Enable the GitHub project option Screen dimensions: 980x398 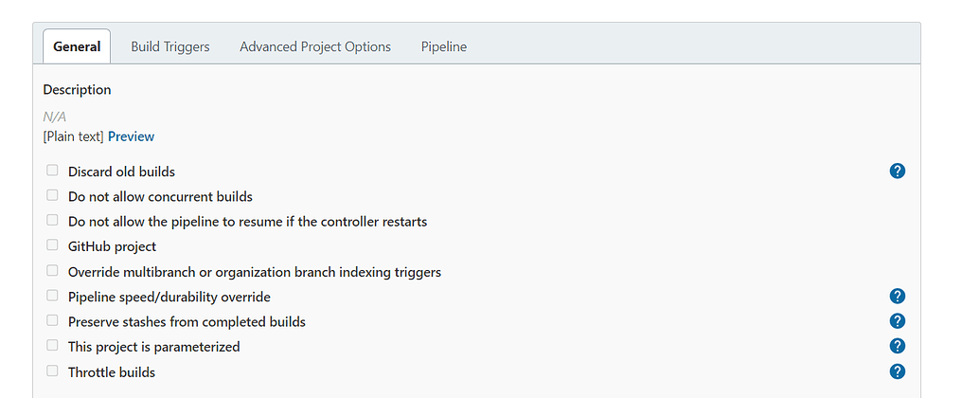52,246
